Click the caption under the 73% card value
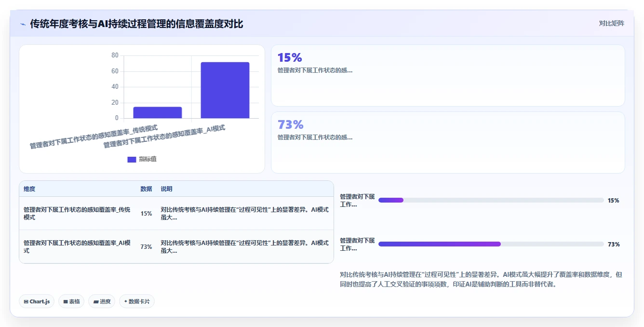644x327 pixels. (x=315, y=137)
